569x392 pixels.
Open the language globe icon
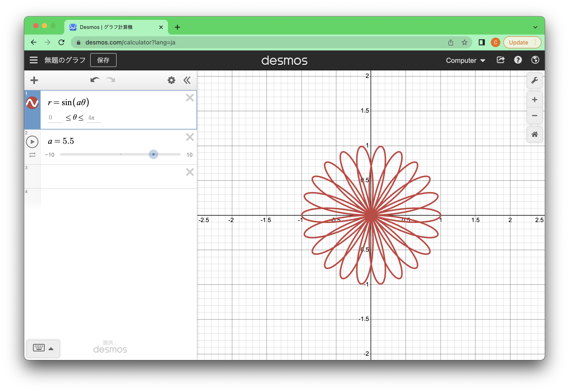click(535, 60)
